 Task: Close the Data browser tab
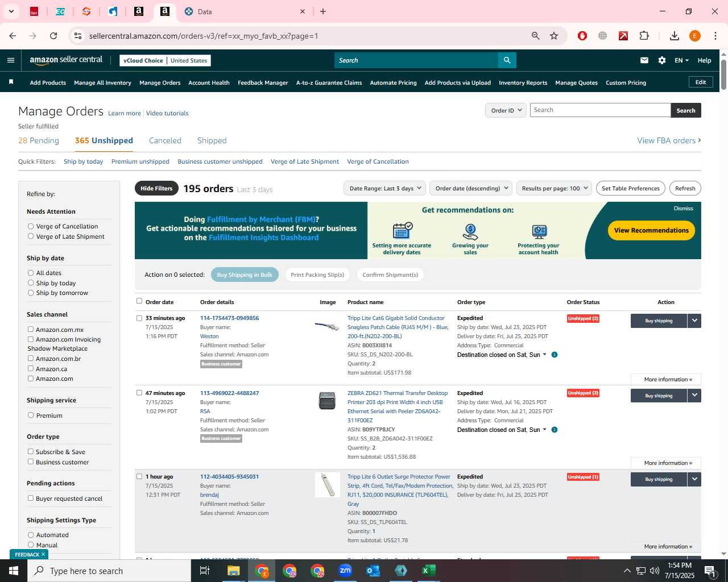[x=303, y=11]
